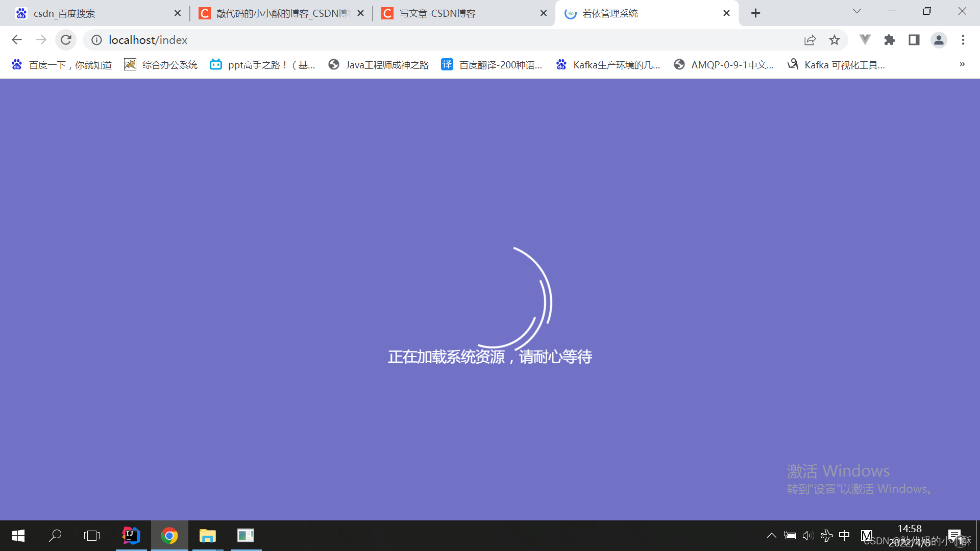Click the back navigation arrow

[17, 40]
